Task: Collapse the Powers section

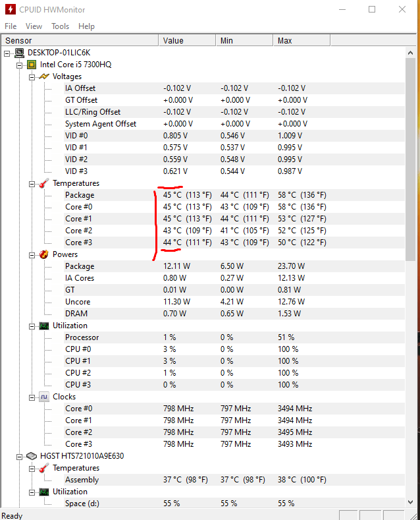Action: click(x=32, y=255)
